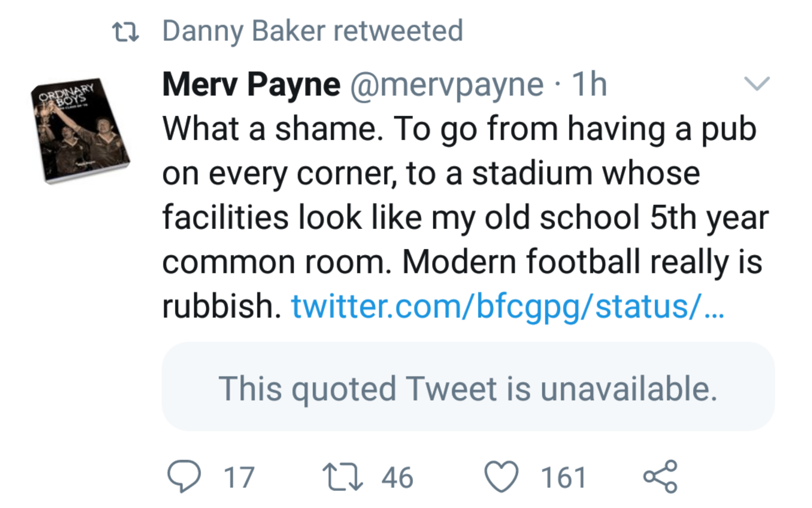Open Danny Baker's name in retweet header

coord(244,31)
